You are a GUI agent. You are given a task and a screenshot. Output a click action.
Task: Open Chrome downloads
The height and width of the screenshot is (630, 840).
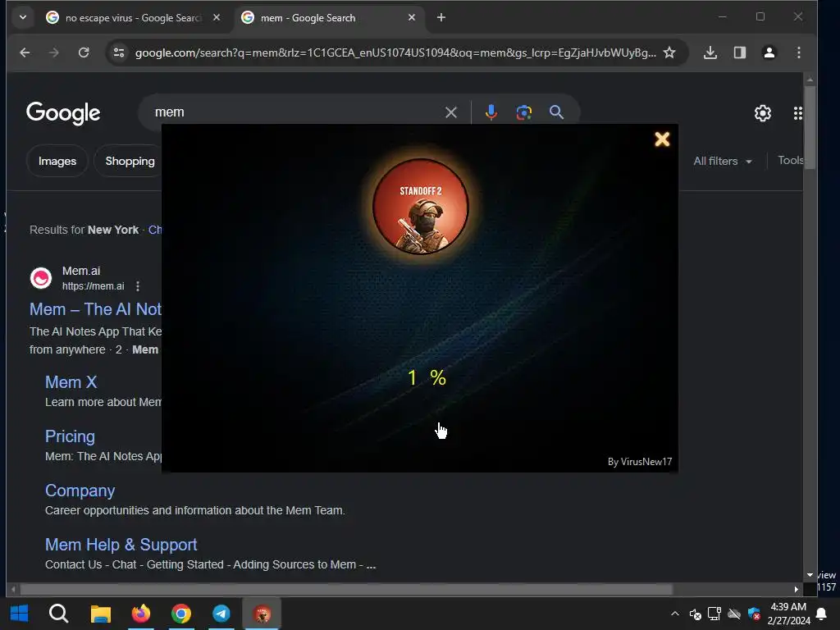click(x=710, y=52)
